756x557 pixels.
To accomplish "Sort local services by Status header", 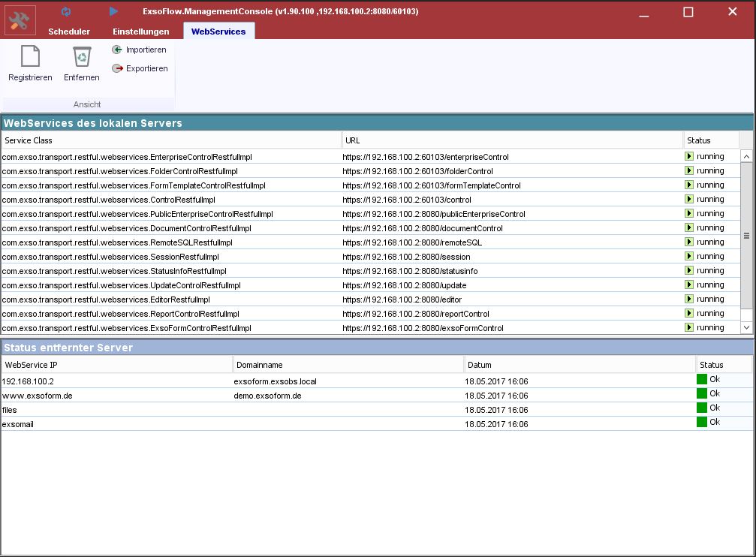I will pyautogui.click(x=711, y=140).
